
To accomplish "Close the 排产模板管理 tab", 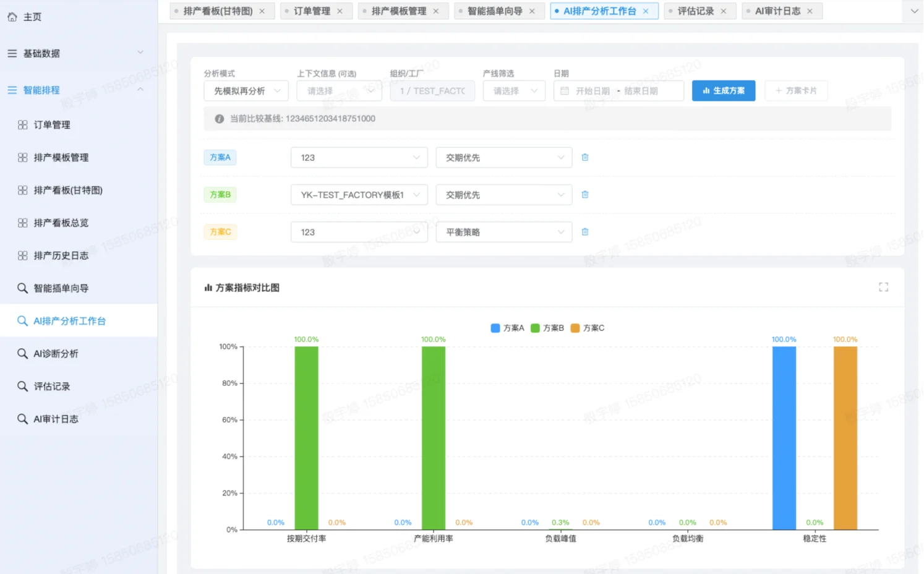I will [x=436, y=11].
